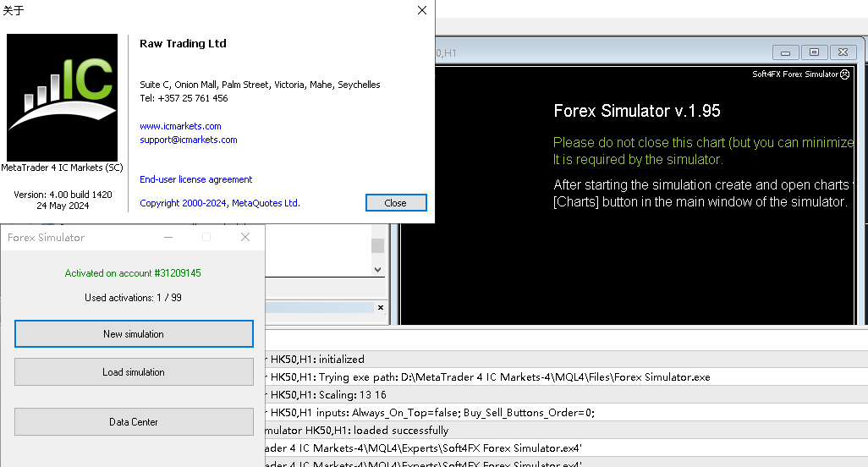Close the HK50,H1 chart window
Image resolution: width=868 pixels, height=467 pixels.
(x=843, y=52)
